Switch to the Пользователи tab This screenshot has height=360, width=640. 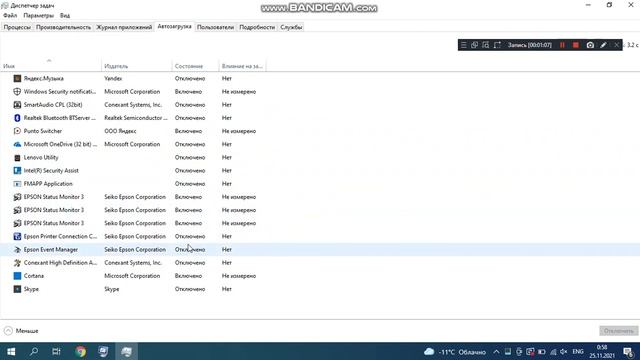click(x=215, y=27)
